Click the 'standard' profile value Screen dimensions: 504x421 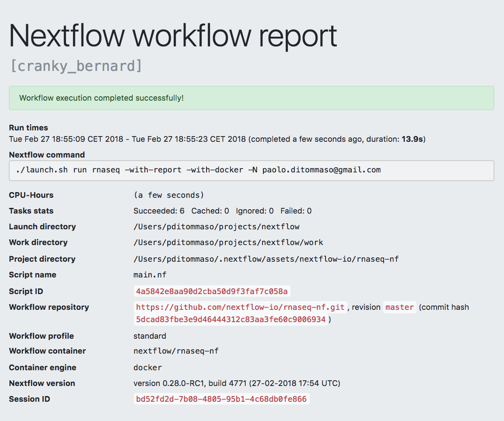pyautogui.click(x=150, y=336)
